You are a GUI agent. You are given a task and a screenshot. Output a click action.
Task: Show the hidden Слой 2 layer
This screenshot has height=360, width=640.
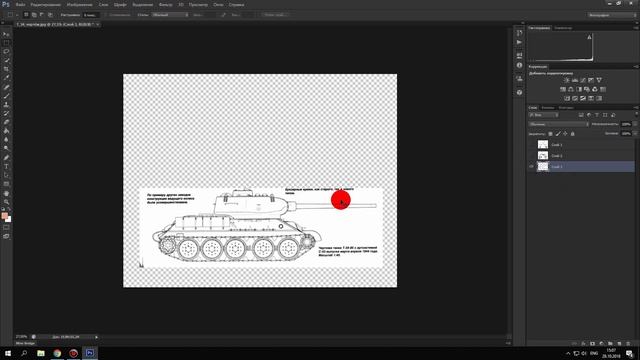[x=531, y=156]
